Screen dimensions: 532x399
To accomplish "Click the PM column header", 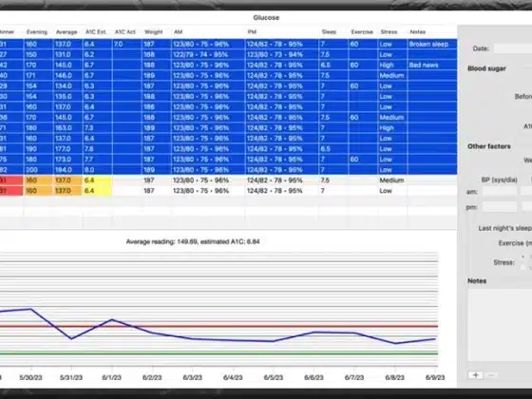I will [252, 32].
